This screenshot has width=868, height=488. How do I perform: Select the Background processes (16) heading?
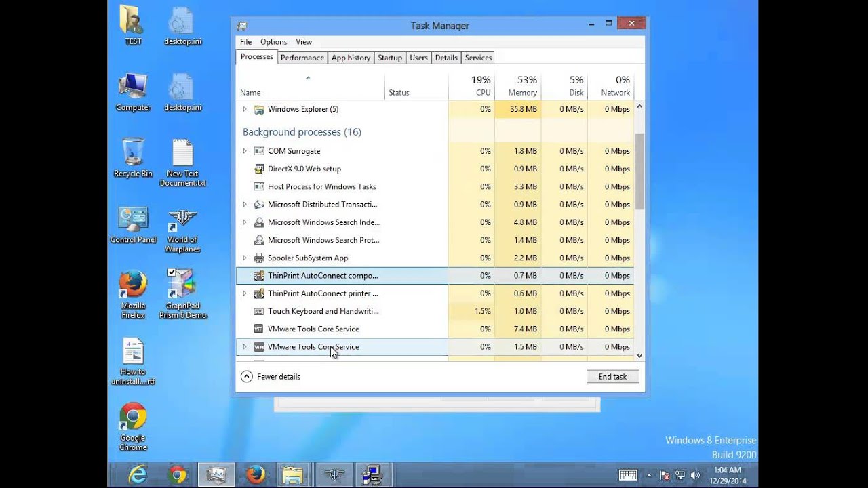coord(302,132)
